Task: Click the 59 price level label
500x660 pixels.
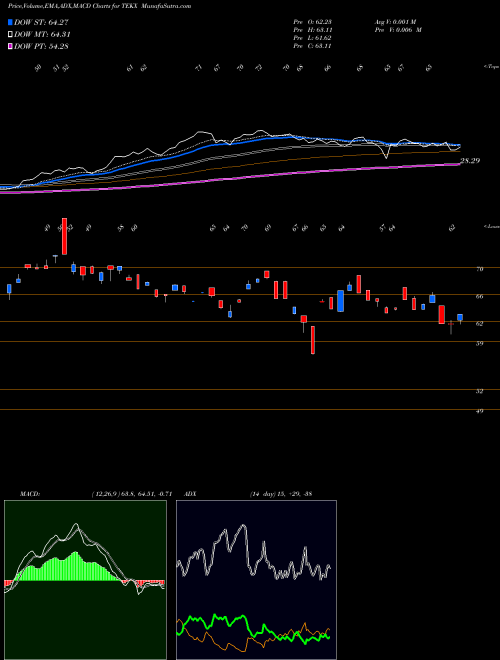Action: tap(479, 343)
